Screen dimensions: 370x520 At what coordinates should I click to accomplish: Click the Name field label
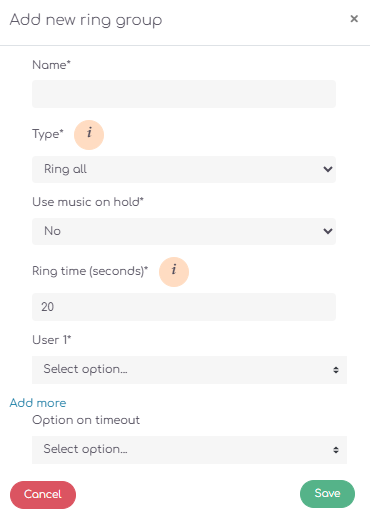pyautogui.click(x=51, y=65)
